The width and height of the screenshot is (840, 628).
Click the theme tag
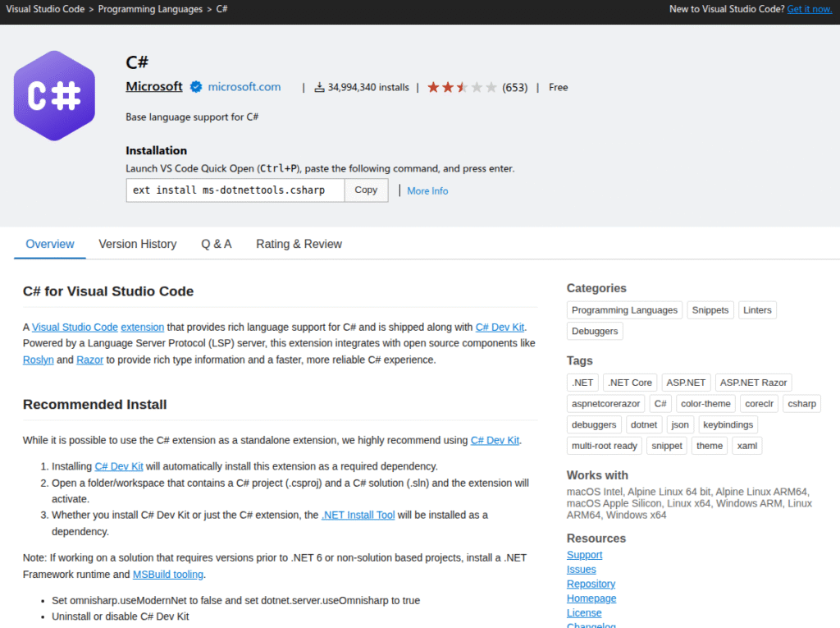pyautogui.click(x=710, y=445)
